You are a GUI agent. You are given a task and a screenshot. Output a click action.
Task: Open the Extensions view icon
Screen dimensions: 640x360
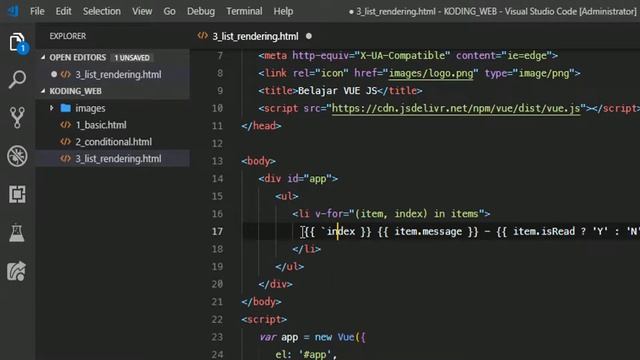pyautogui.click(x=17, y=194)
